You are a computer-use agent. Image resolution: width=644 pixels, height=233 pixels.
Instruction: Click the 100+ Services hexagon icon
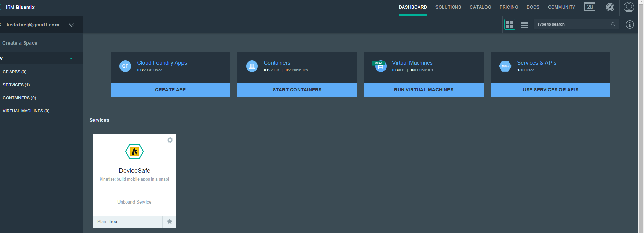point(505,66)
